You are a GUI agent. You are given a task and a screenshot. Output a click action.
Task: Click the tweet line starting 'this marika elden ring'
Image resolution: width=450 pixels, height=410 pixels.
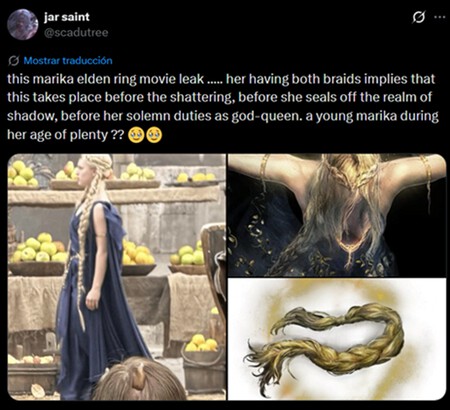pyautogui.click(x=221, y=79)
